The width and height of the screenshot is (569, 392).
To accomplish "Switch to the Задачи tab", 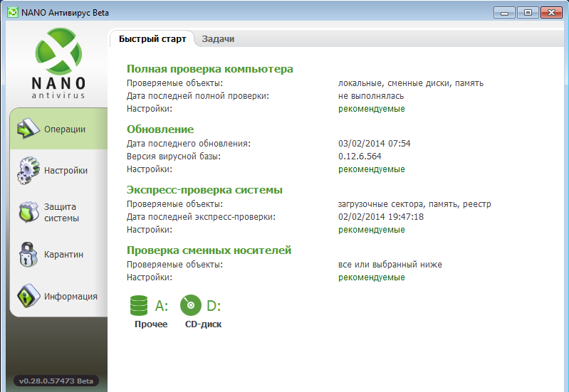I will [218, 39].
